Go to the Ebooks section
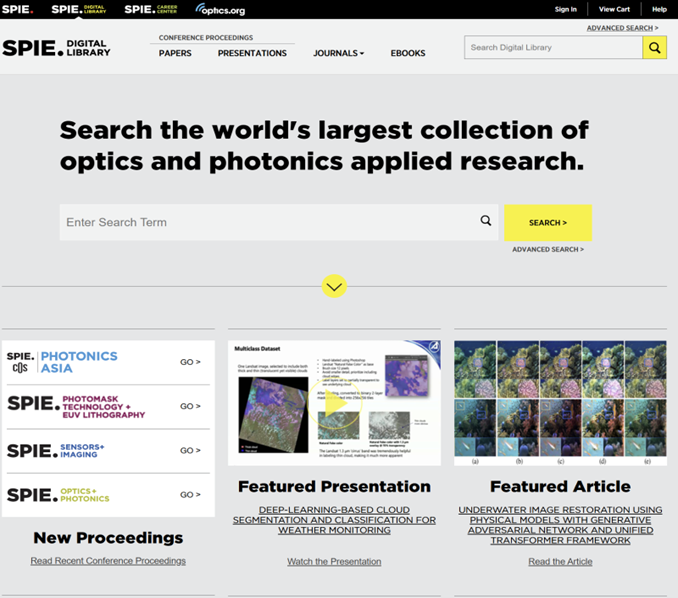The height and width of the screenshot is (598, 678). [x=407, y=53]
